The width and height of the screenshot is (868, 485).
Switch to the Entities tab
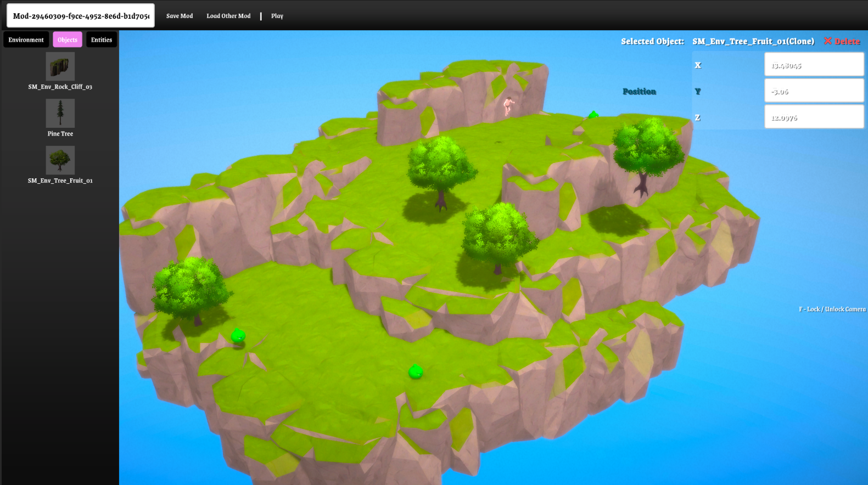102,40
